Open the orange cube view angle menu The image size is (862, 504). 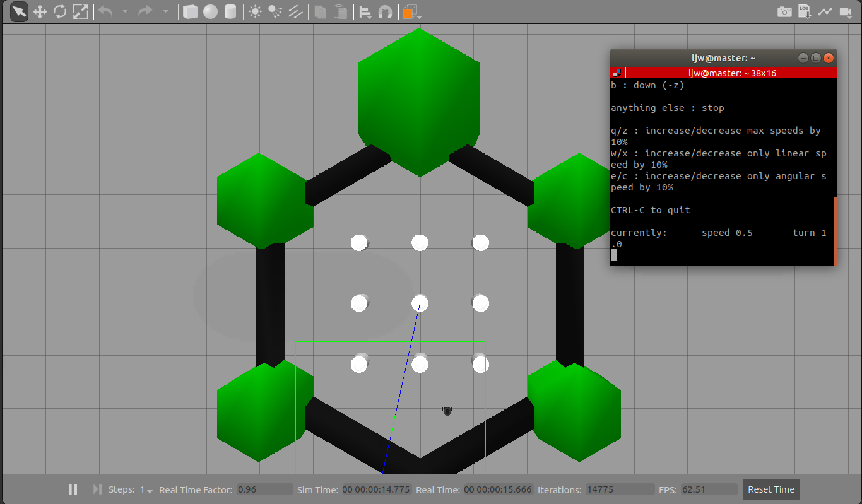(x=411, y=12)
